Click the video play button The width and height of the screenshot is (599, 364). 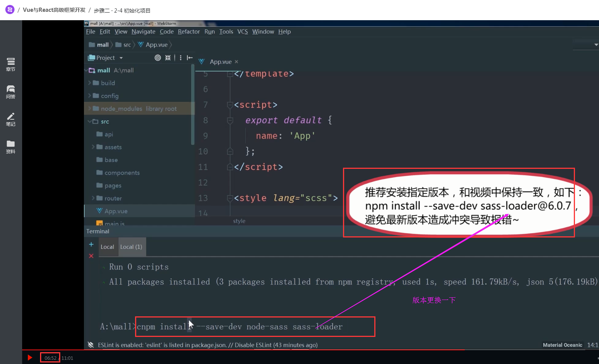(30, 358)
